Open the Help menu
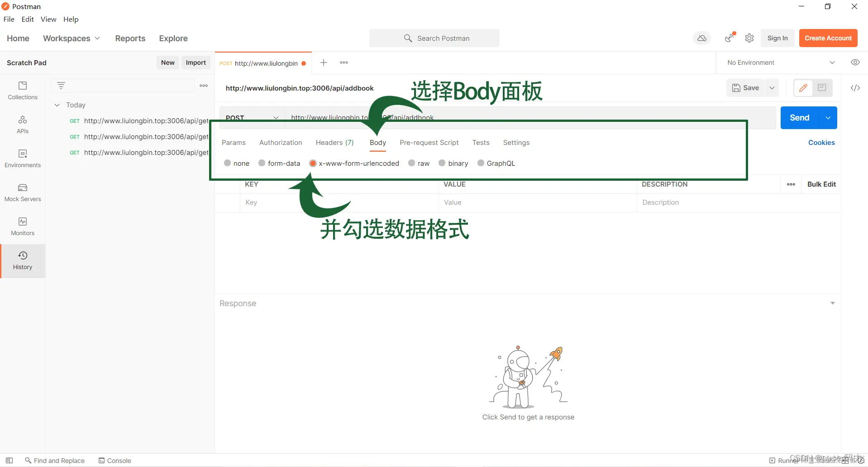This screenshot has width=868, height=467. tap(71, 19)
